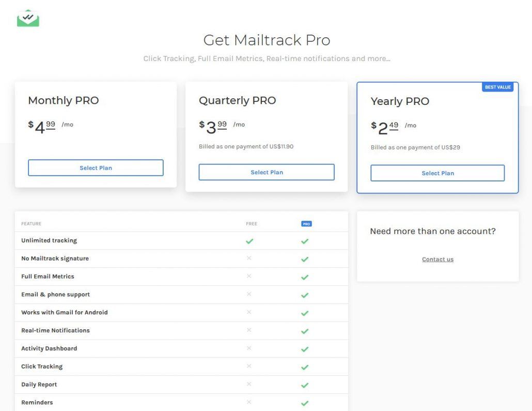The width and height of the screenshot is (532, 411).
Task: Click the checkmark for Click Tracking under PRO
Action: click(x=304, y=367)
